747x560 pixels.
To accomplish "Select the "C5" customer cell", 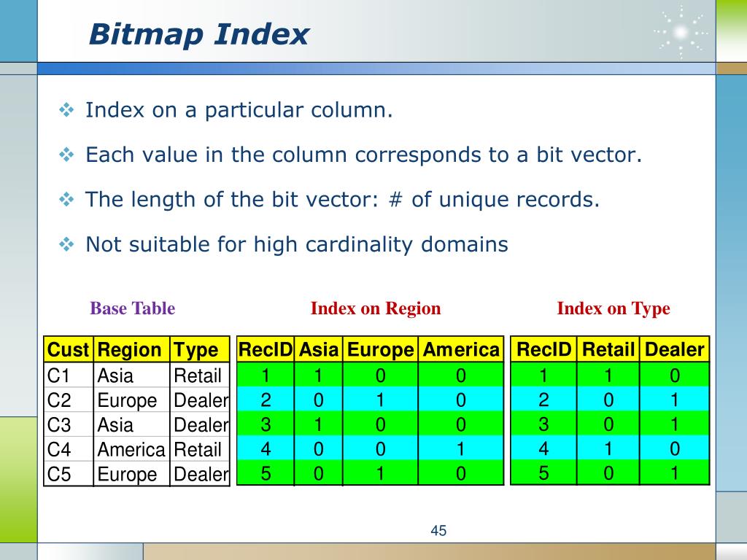I will click(69, 474).
